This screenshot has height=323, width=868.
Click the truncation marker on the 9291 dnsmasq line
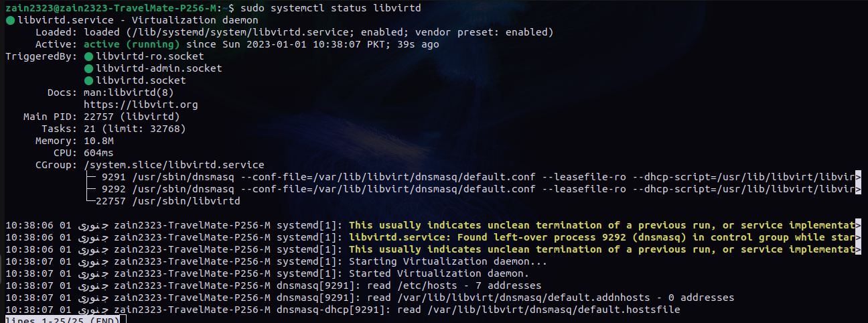point(858,177)
